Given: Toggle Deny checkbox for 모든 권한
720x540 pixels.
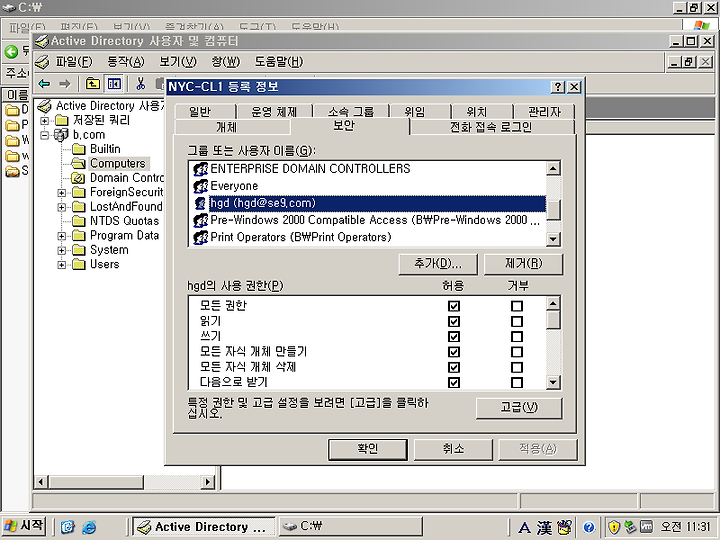Looking at the screenshot, I should (x=517, y=306).
